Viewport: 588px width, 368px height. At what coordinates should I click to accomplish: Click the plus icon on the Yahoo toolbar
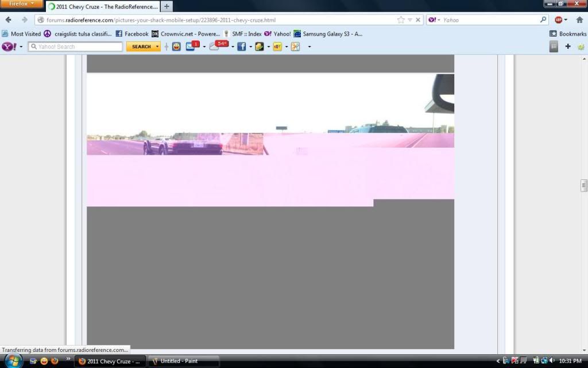point(568,47)
